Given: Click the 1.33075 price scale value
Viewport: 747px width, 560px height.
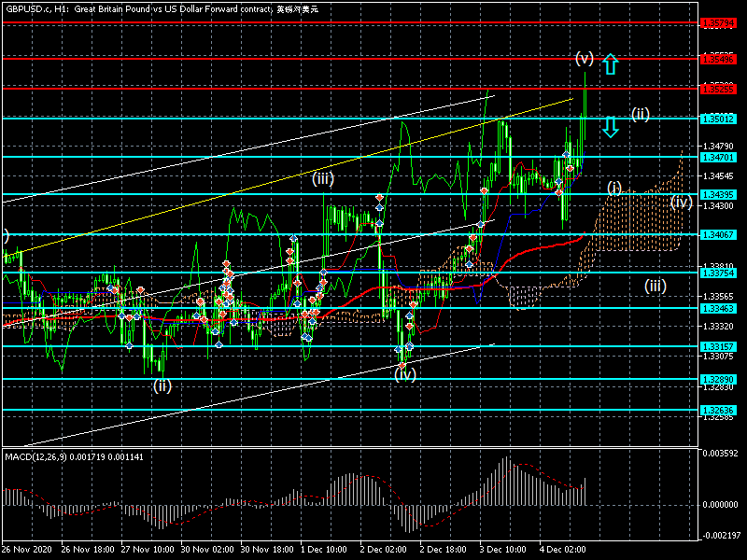Looking at the screenshot, I should coord(718,357).
